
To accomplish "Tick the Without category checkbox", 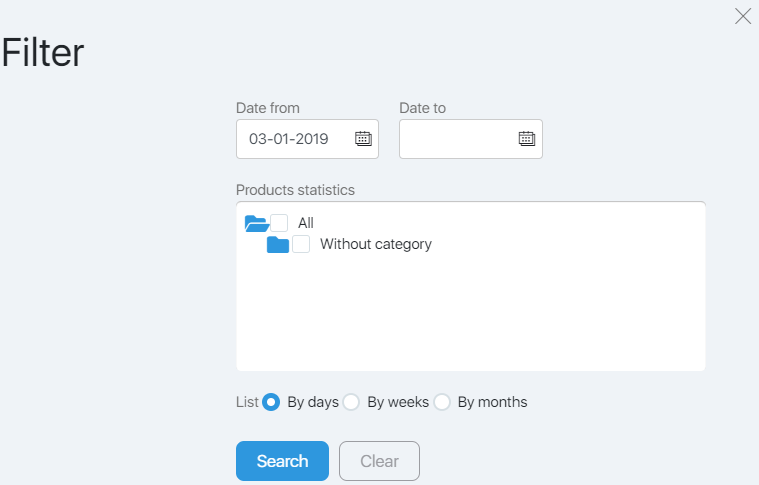I will coord(301,244).
